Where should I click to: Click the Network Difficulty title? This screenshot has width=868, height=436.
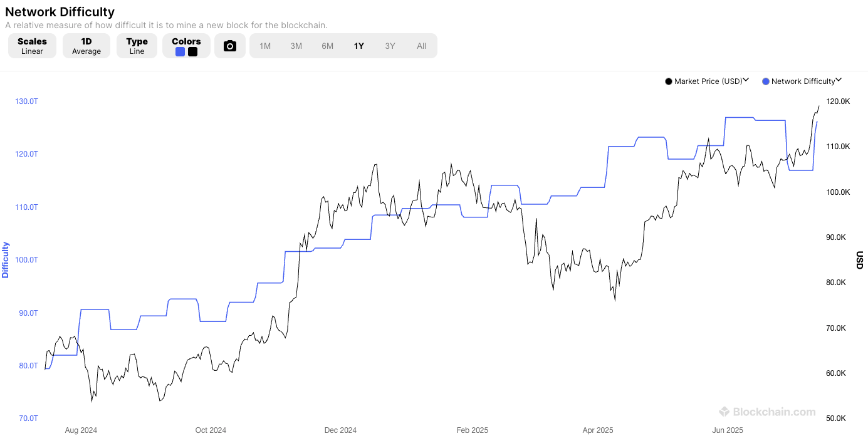tap(60, 12)
